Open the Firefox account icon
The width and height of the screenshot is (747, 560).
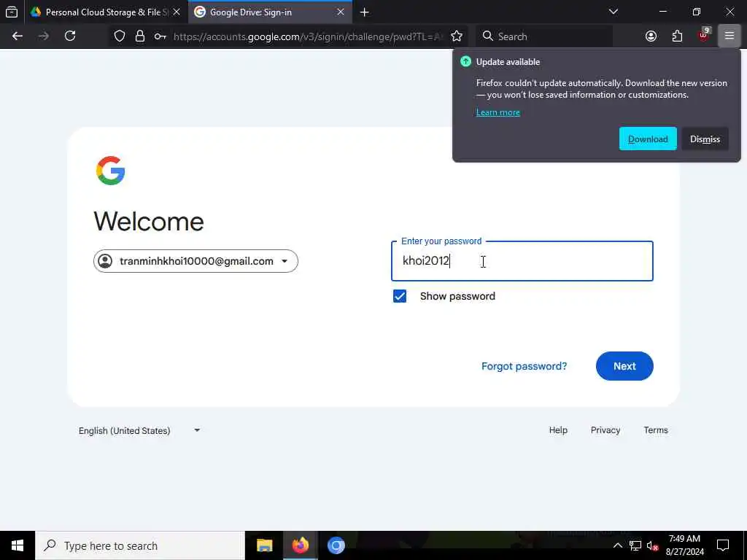[x=651, y=36]
